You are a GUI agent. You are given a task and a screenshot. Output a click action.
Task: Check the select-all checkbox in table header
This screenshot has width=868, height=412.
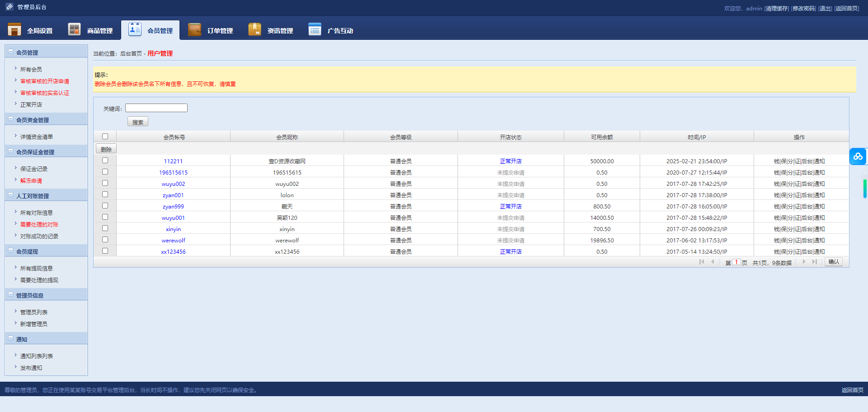105,137
